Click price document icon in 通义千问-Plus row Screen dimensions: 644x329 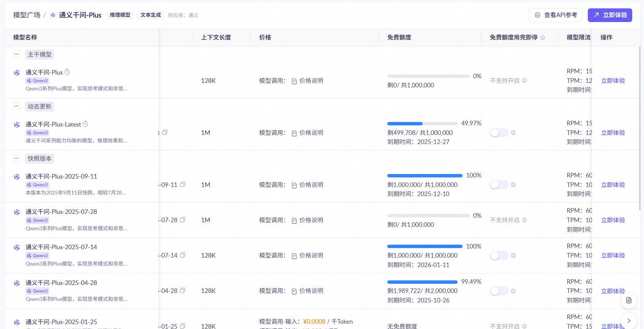click(x=294, y=81)
